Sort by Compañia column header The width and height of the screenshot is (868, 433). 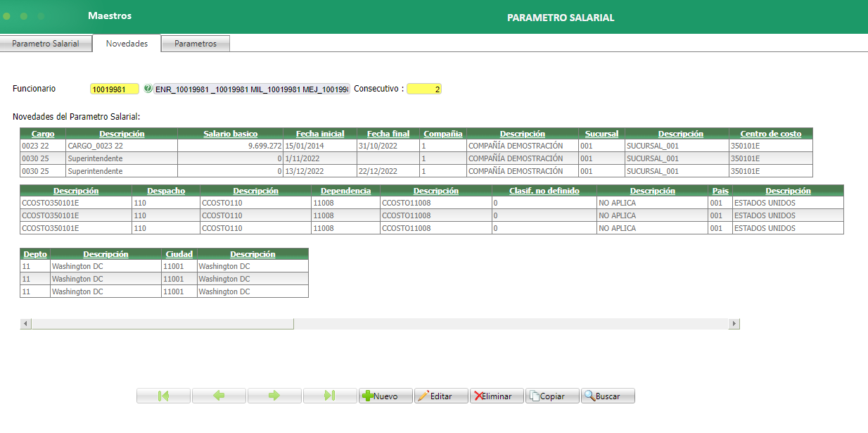(442, 134)
